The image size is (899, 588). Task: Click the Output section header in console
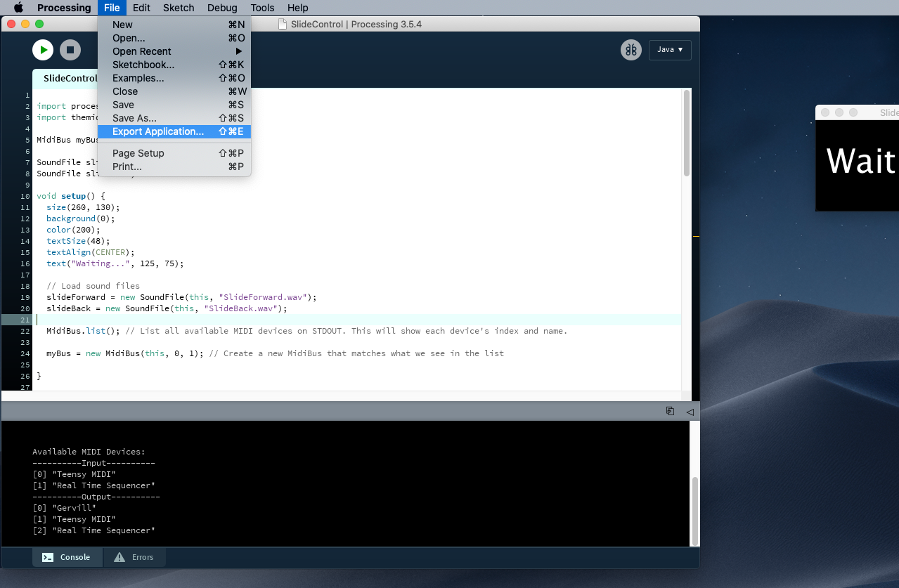click(96, 497)
